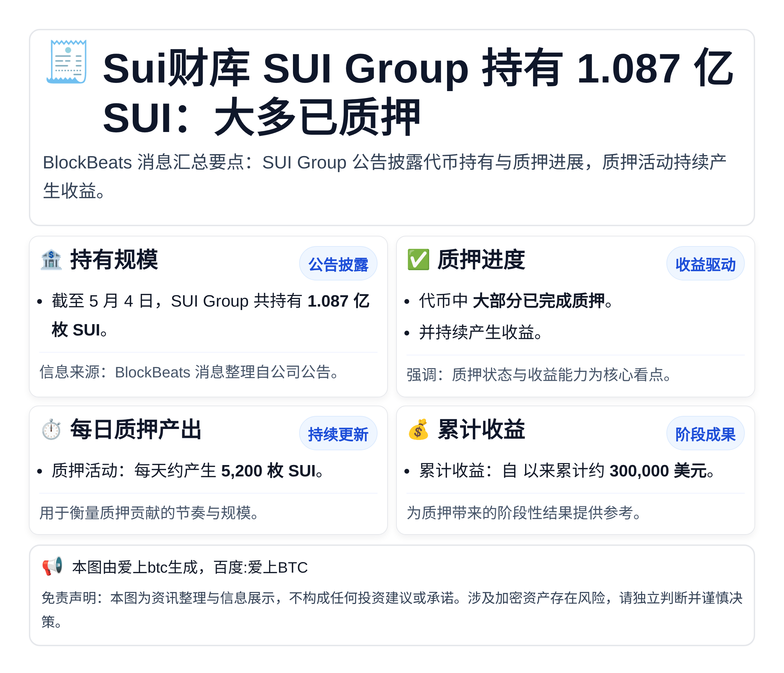Click the note 信息来源：BlockBeats 消息整理自公司公告

point(189,372)
